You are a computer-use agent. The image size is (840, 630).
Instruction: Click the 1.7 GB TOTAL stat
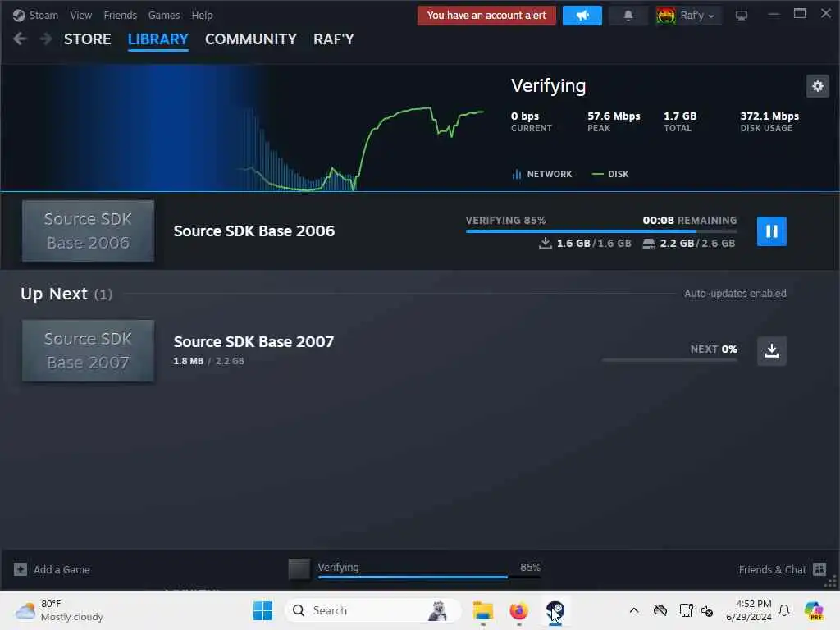click(680, 121)
